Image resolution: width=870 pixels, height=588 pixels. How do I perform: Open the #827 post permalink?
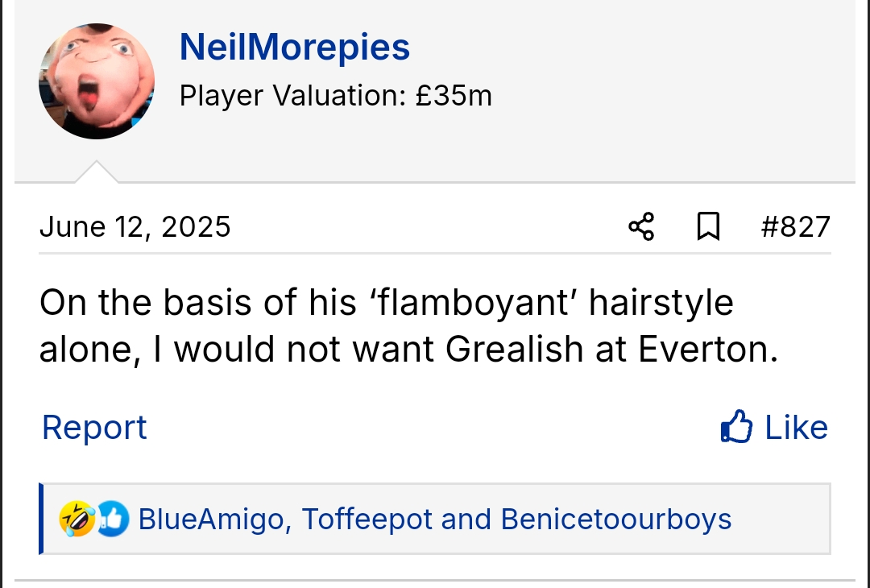[x=795, y=226]
